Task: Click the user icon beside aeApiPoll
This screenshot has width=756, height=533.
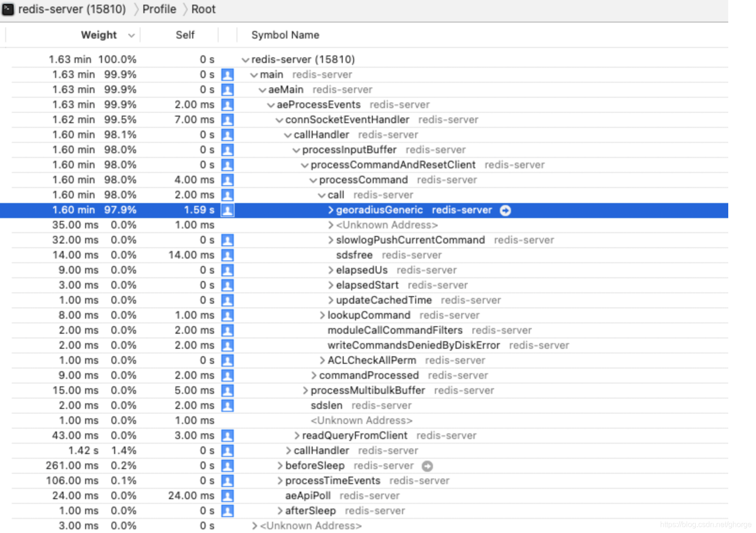Action: [x=228, y=496]
